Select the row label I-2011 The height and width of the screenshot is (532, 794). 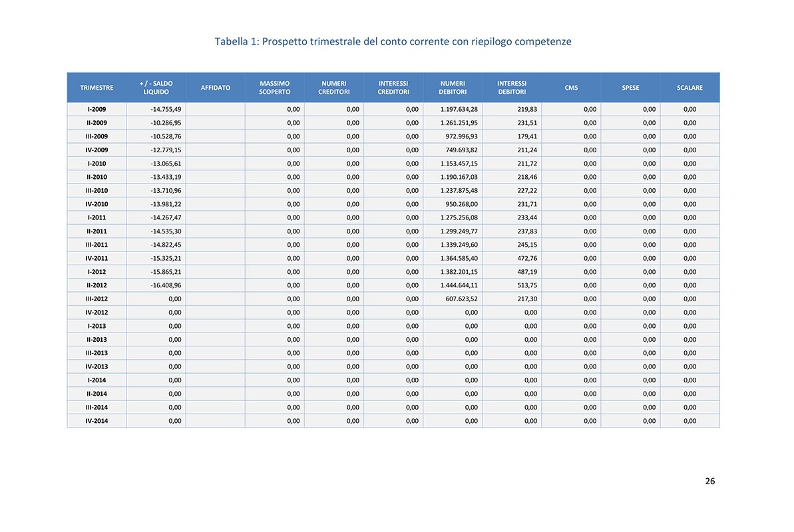click(x=97, y=217)
